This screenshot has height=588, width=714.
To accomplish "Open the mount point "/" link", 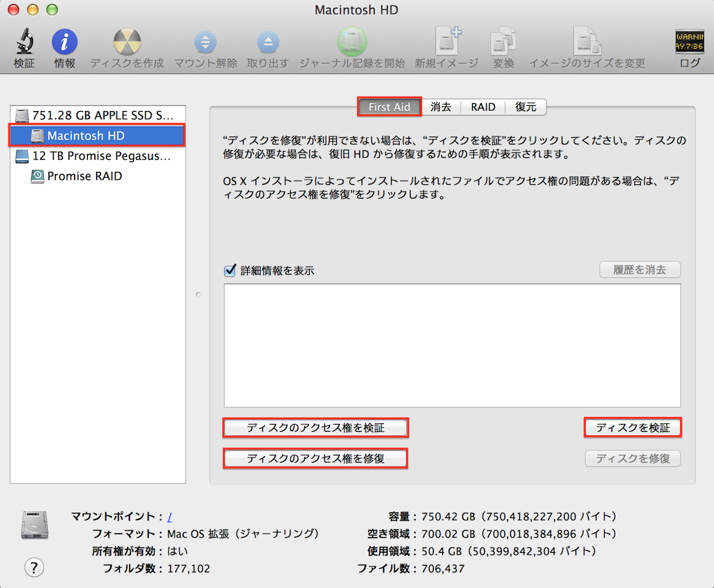I will 169,517.
